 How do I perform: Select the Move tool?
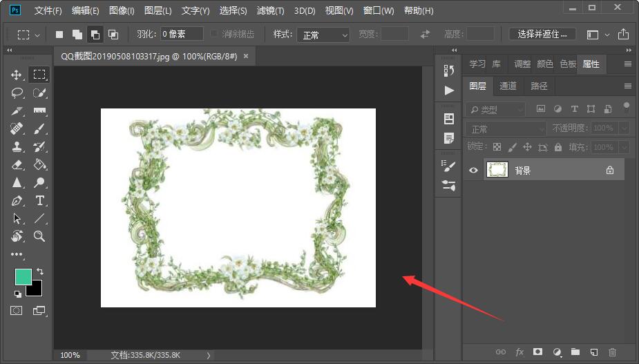tap(17, 75)
